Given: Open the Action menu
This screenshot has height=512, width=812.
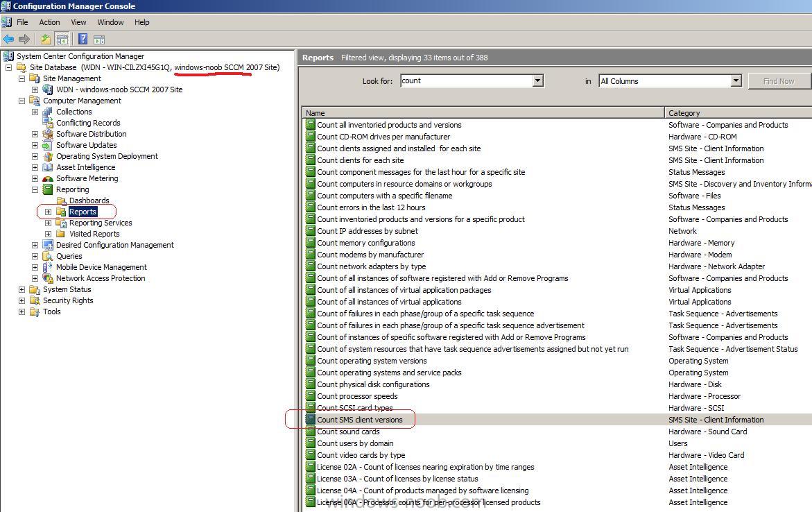Looking at the screenshot, I should 49,22.
